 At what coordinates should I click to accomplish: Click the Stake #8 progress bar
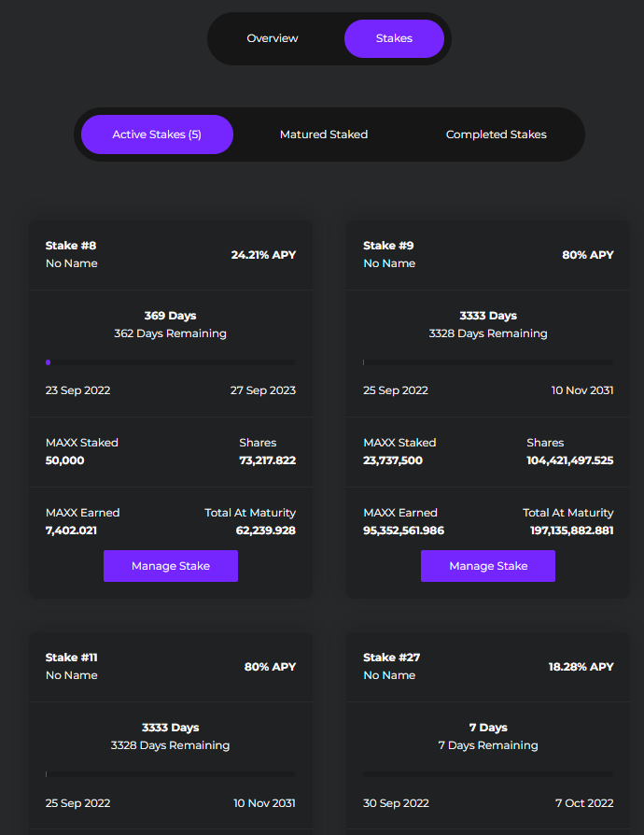click(x=171, y=362)
